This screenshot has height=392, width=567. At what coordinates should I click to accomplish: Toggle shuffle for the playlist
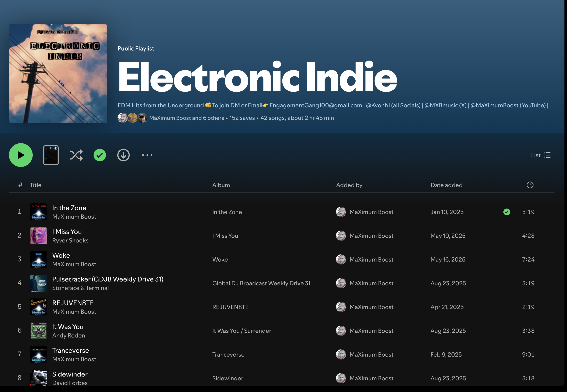[76, 155]
